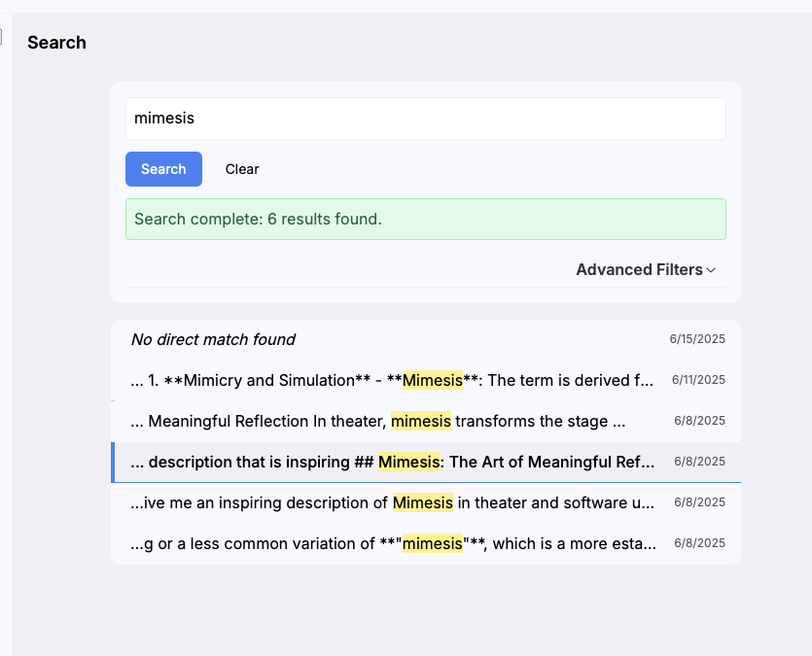This screenshot has width=812, height=656.
Task: Click highlighted 'Mimesis' in the bold selected result
Action: coord(408,462)
